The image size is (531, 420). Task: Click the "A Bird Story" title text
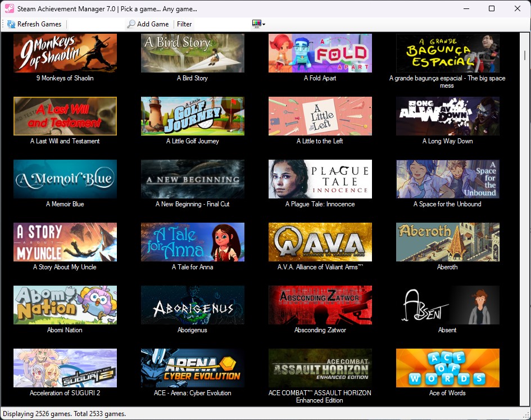pos(192,78)
